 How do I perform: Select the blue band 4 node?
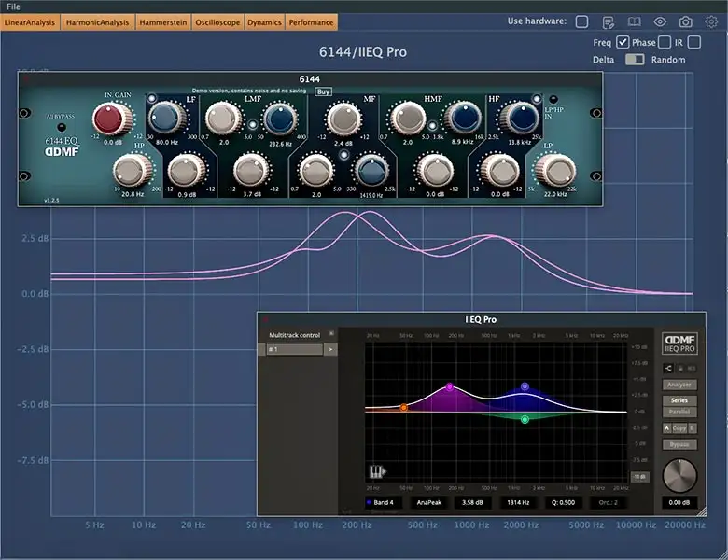coord(525,386)
